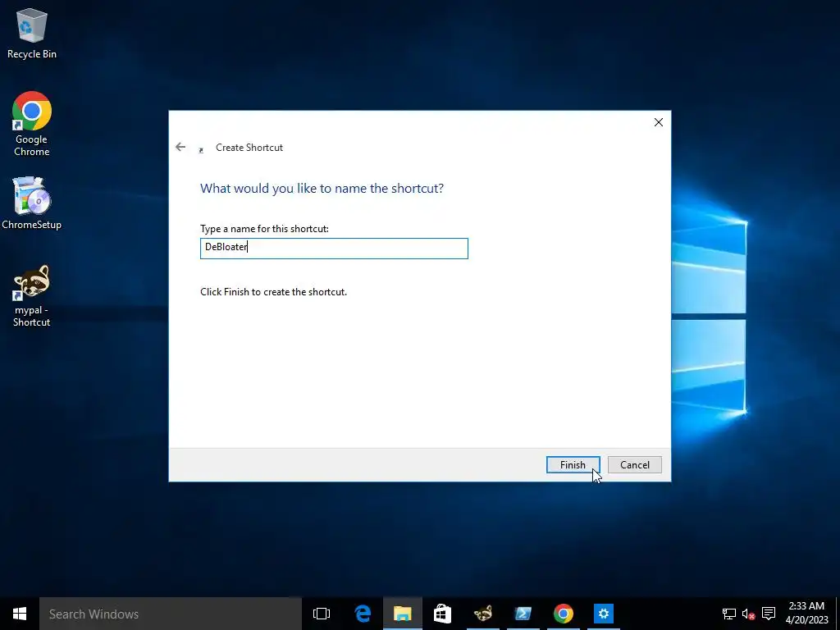Select the mypal - Shortcut desktop icon
This screenshot has width=840, height=630.
pyautogui.click(x=32, y=295)
